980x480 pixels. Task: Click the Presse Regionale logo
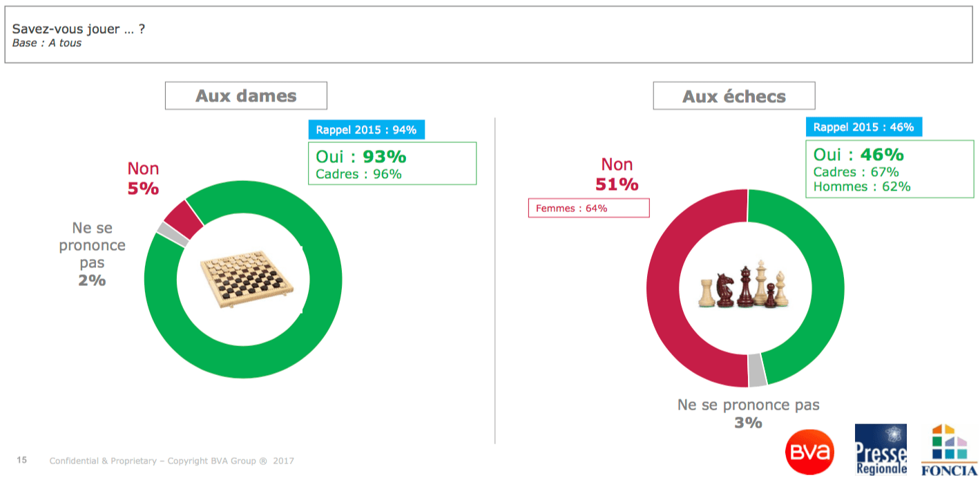point(881,450)
